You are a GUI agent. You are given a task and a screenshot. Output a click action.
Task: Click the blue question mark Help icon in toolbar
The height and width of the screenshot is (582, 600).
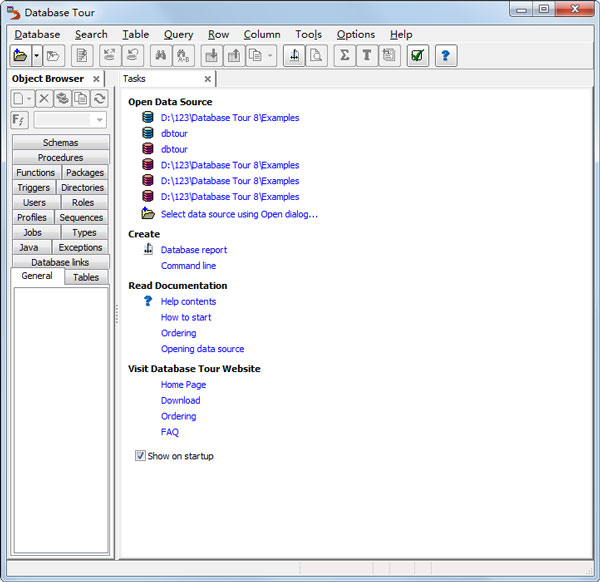point(446,56)
